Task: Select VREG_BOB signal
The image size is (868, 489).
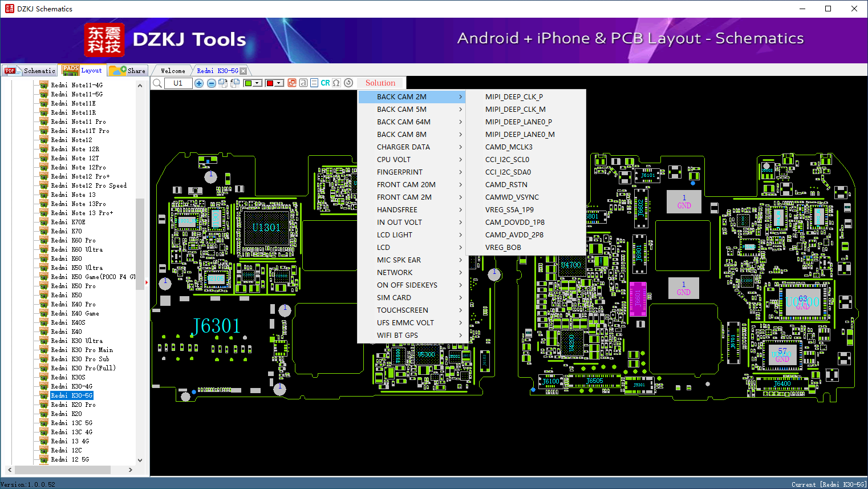Action: tap(526, 248)
